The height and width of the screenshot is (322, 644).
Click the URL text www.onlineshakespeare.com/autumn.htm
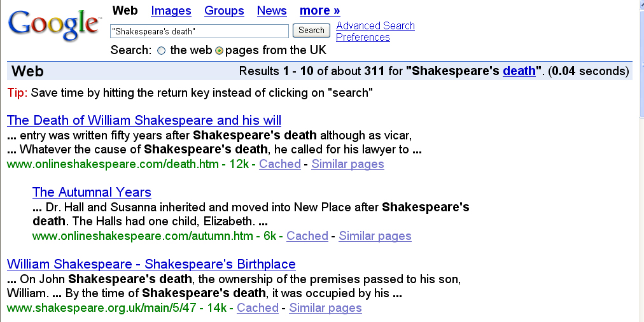click(143, 235)
